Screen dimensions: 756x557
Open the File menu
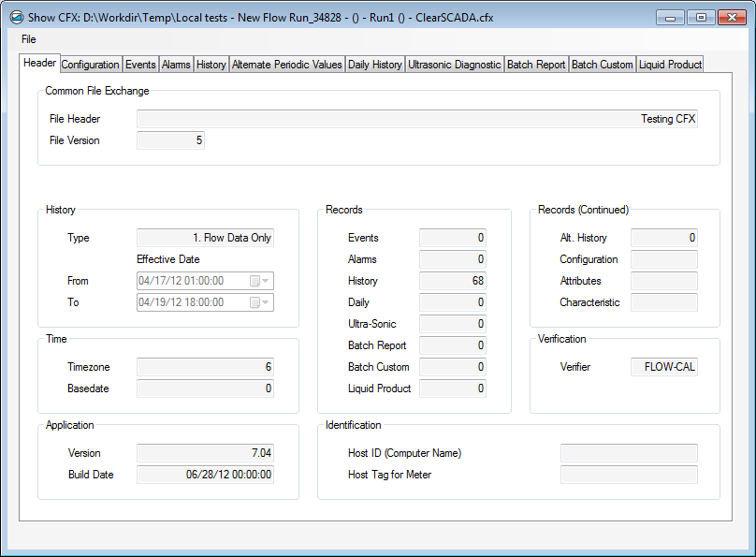pyautogui.click(x=28, y=39)
